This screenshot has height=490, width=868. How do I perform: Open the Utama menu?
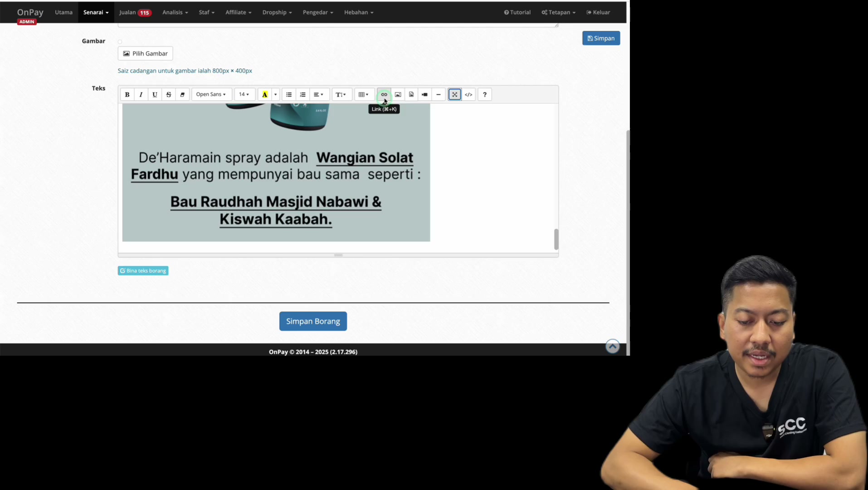point(63,12)
